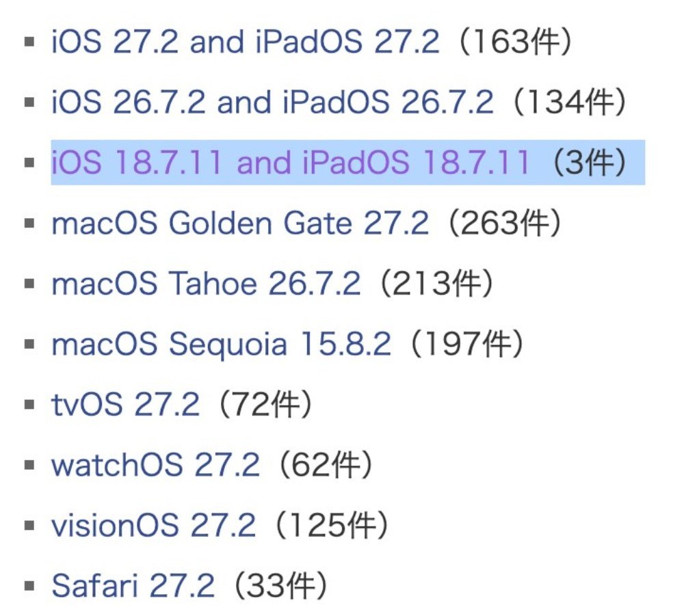The height and width of the screenshot is (616, 684).
Task: Open the macOS Sequoia 15.8.2 link
Action: 221,343
